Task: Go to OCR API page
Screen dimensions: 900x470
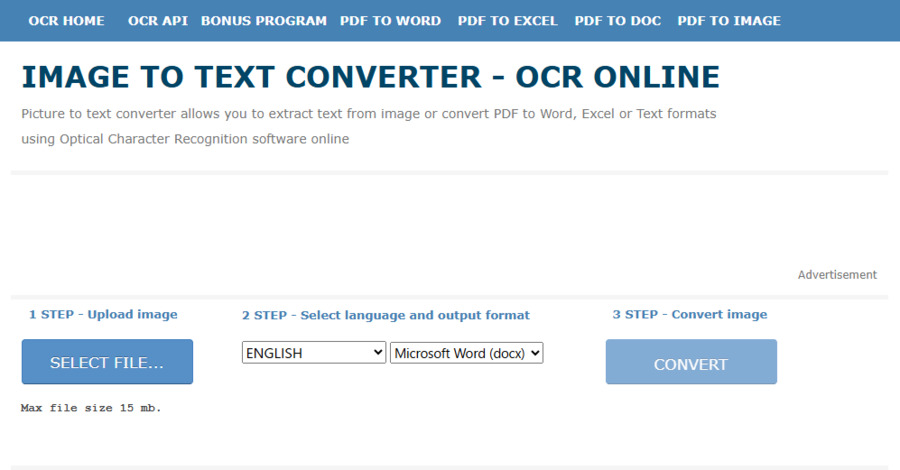Action: point(158,21)
